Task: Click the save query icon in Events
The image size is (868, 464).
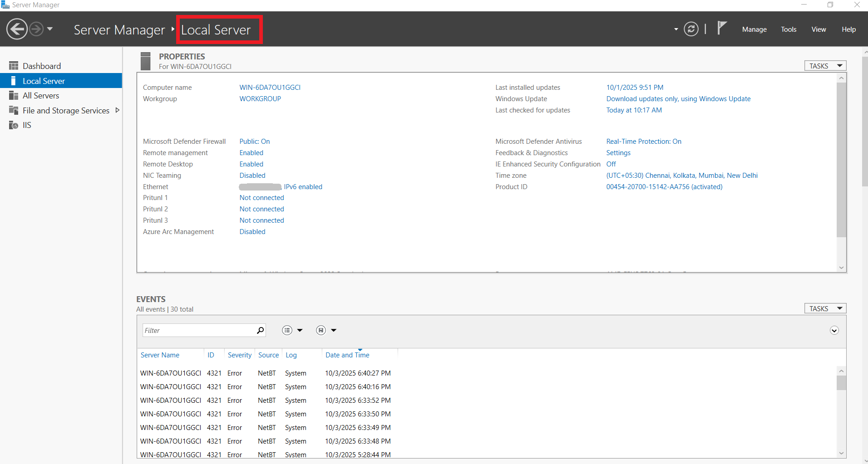Action: 321,330
